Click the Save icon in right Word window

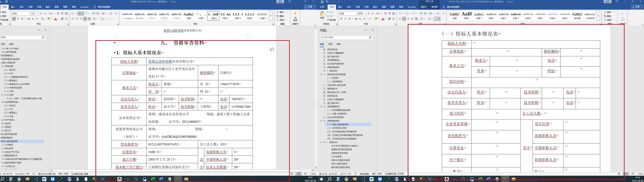point(322,2)
